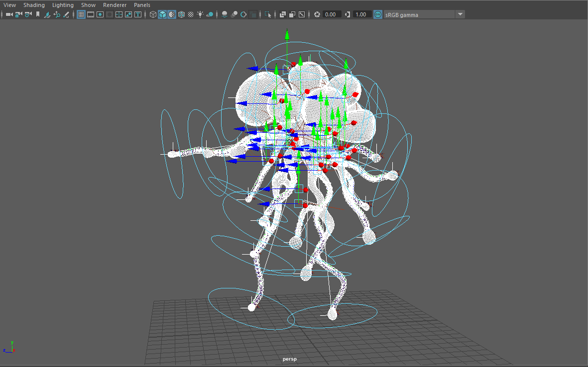This screenshot has width=588, height=367.
Task: Toggle the Motion Blur icon
Action: point(234,14)
